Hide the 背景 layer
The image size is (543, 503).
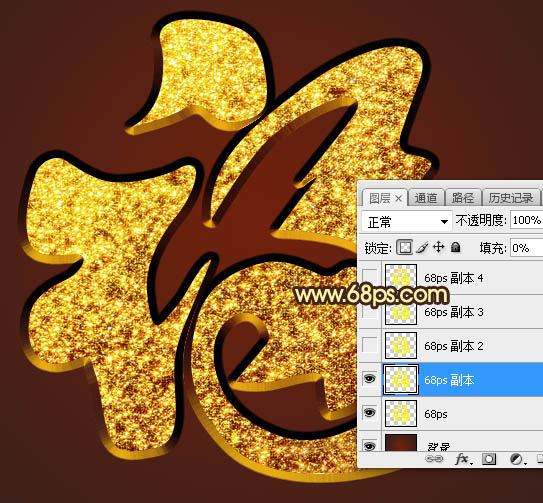tap(370, 446)
